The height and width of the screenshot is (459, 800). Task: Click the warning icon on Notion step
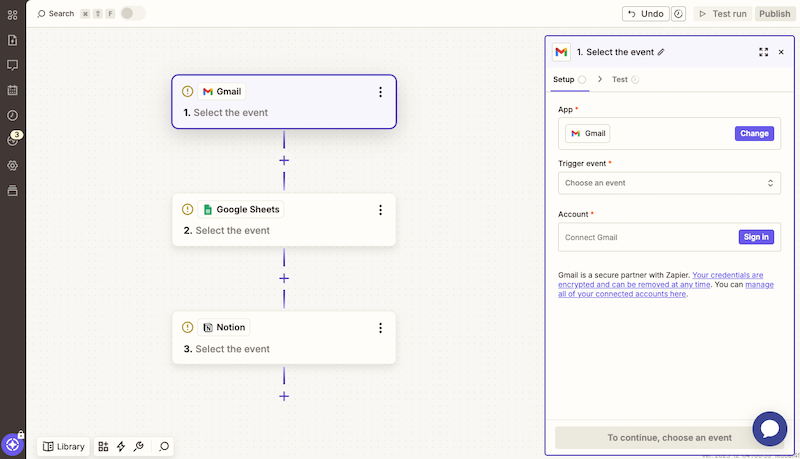[187, 327]
